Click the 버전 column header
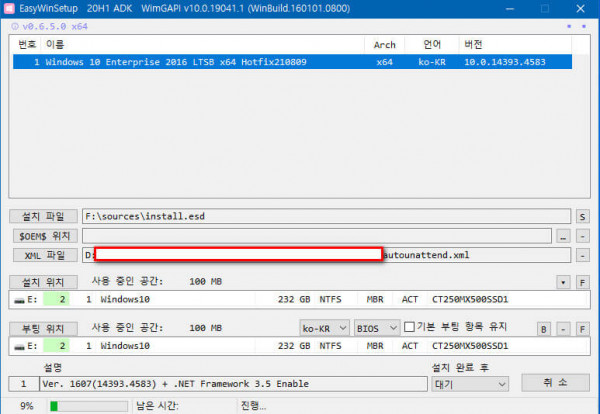 (473, 44)
